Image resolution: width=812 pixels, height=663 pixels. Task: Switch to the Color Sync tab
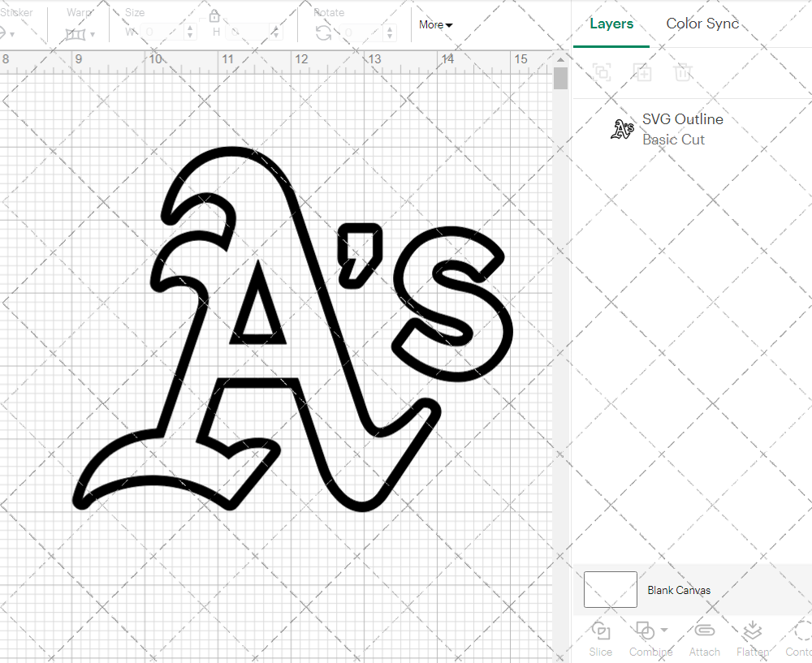click(x=702, y=24)
